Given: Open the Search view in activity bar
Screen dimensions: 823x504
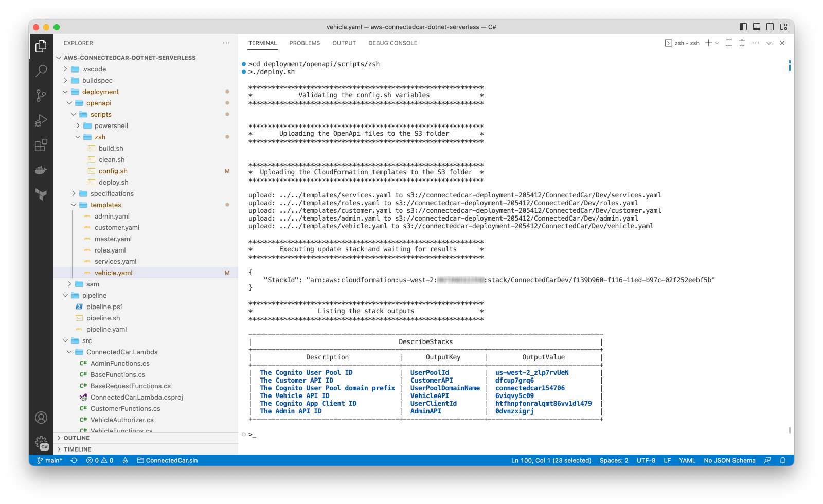Looking at the screenshot, I should 41,70.
